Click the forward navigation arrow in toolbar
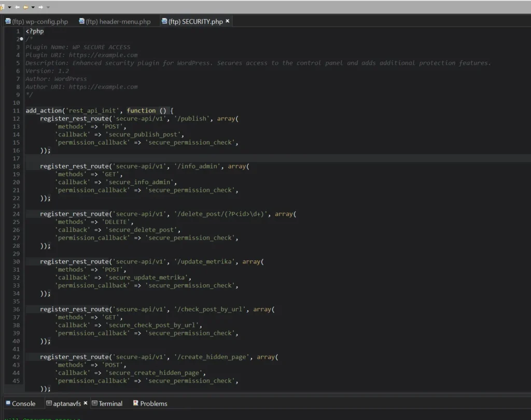This screenshot has width=531, height=420. point(40,7)
